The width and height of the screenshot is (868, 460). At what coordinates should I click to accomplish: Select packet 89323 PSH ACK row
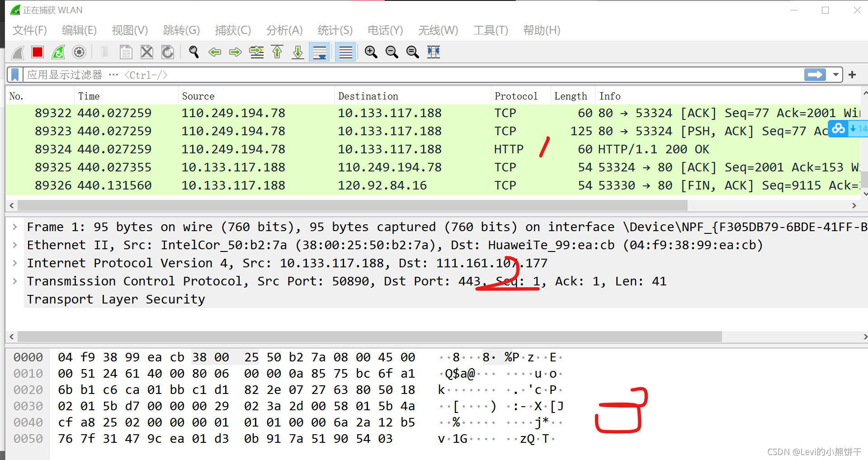[433, 131]
